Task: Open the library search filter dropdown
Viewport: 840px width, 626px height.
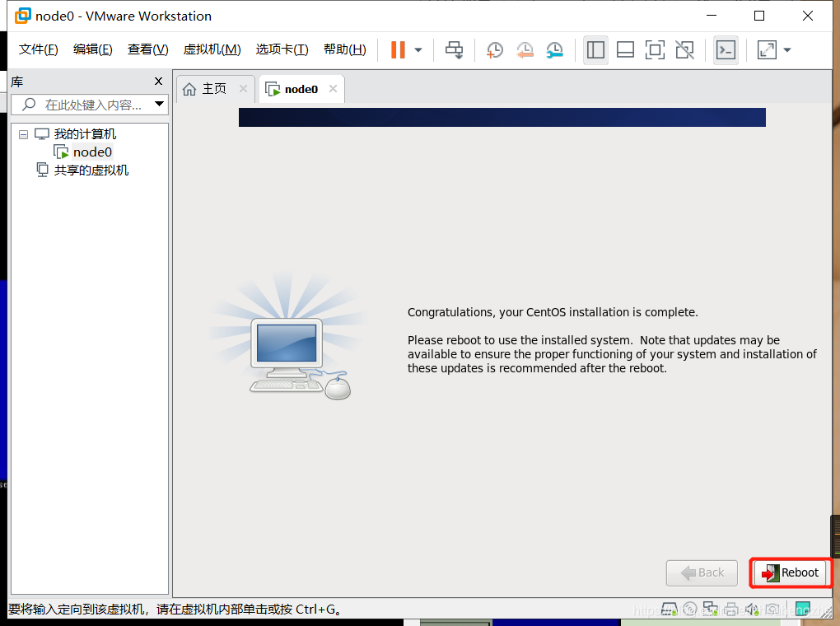Action: (x=159, y=104)
